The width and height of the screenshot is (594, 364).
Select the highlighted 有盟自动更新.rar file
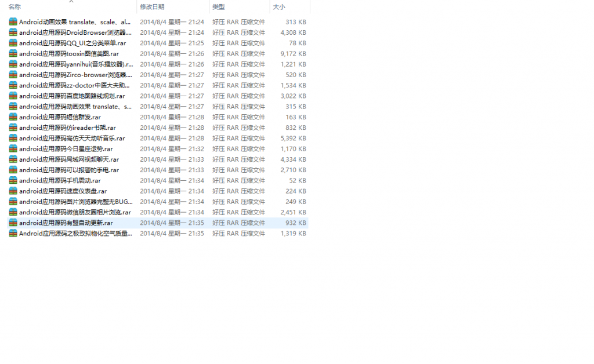tap(66, 223)
